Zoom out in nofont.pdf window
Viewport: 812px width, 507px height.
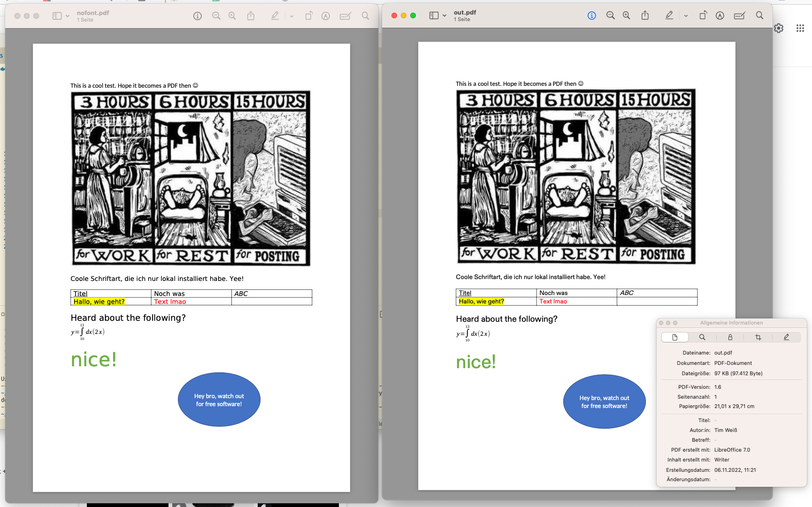point(216,16)
